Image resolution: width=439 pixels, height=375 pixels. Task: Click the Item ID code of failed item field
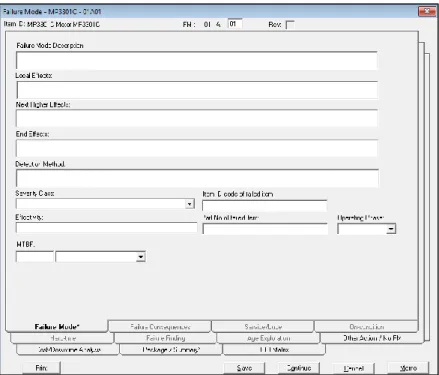[x=265, y=205]
